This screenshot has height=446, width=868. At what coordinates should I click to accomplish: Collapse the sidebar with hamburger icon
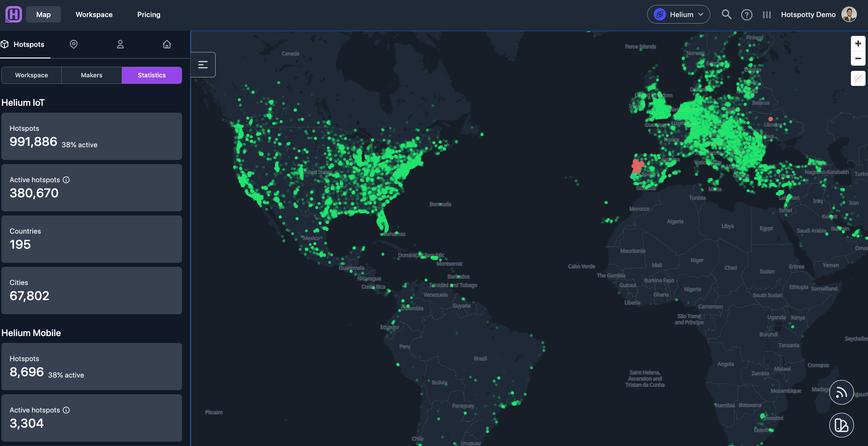click(x=203, y=65)
